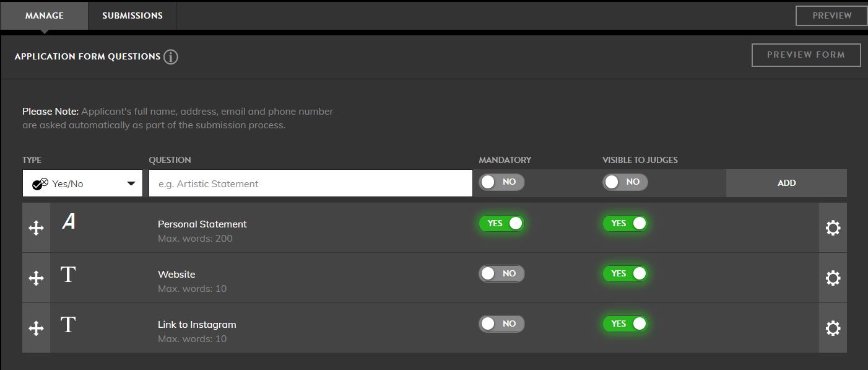
Task: Click the Preview Form button
Action: 806,55
